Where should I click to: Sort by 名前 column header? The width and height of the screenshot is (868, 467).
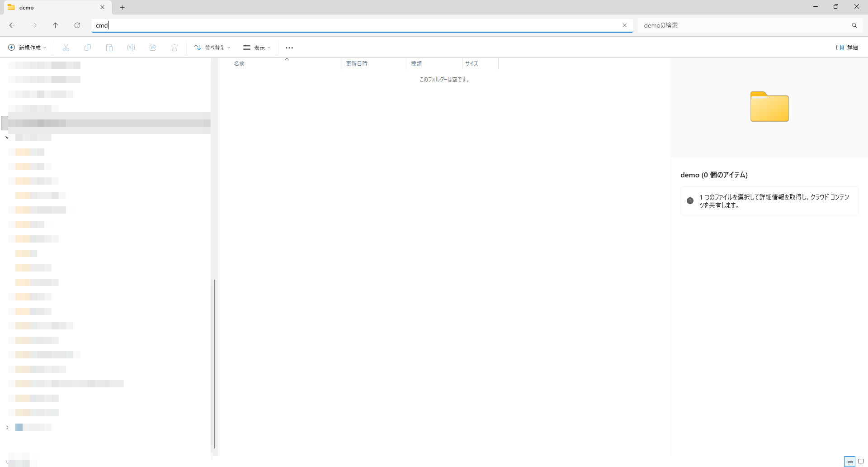coord(287,63)
